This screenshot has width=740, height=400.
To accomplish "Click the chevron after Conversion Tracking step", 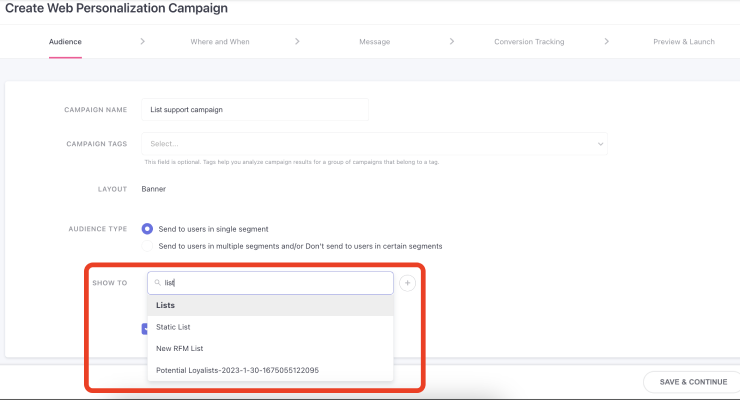I will [x=606, y=42].
